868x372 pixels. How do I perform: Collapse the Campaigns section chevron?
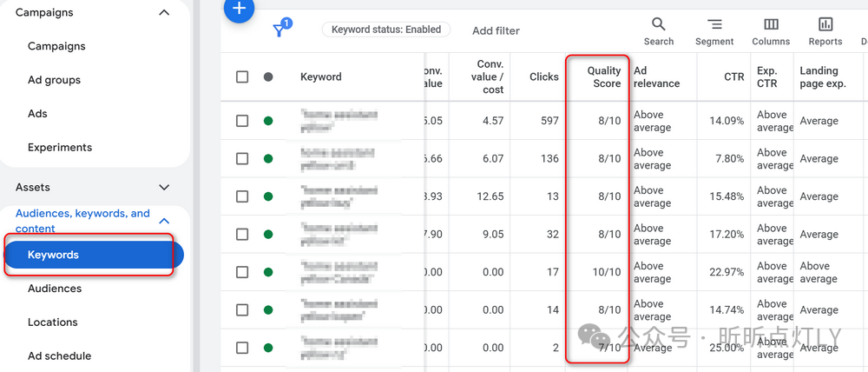tap(164, 13)
